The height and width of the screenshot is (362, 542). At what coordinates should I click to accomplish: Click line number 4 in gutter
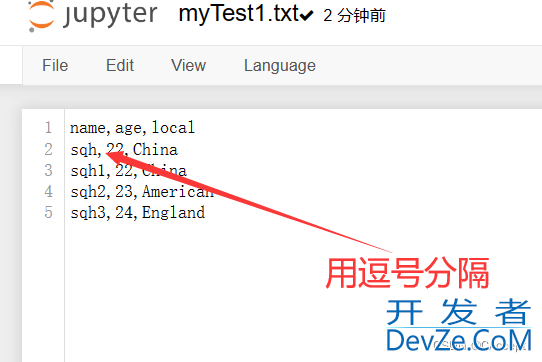[48, 192]
